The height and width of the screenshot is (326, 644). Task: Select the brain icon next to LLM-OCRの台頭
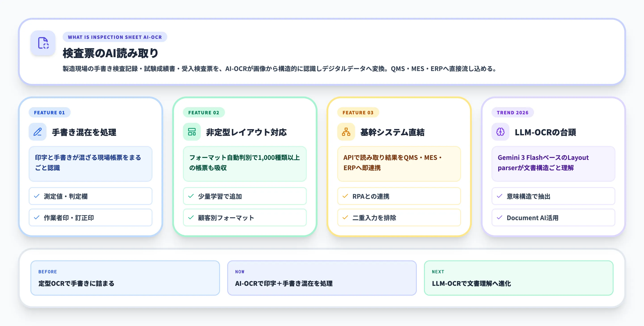tap(500, 132)
